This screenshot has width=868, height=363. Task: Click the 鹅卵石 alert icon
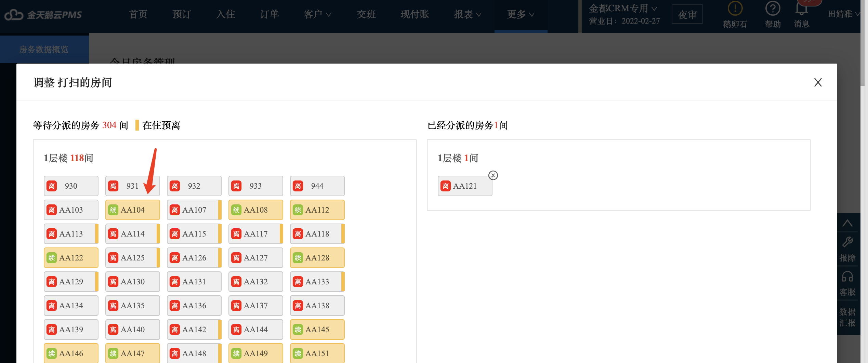tap(735, 9)
